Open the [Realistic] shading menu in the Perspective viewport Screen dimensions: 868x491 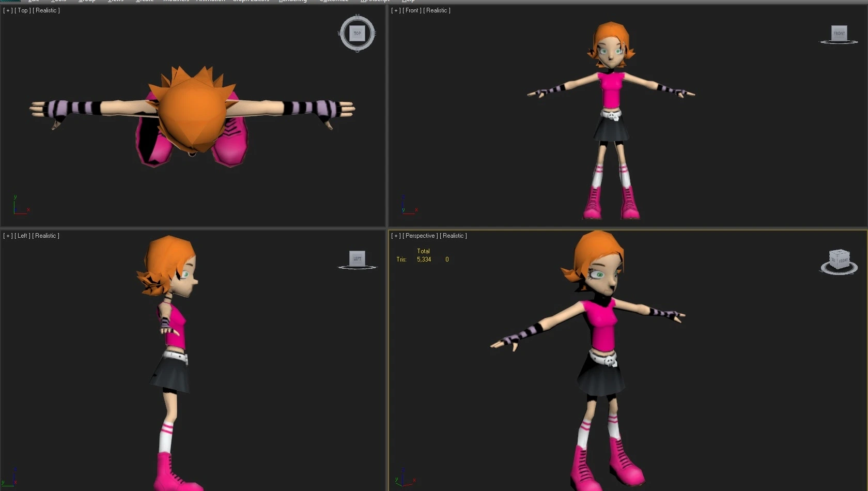tap(453, 236)
